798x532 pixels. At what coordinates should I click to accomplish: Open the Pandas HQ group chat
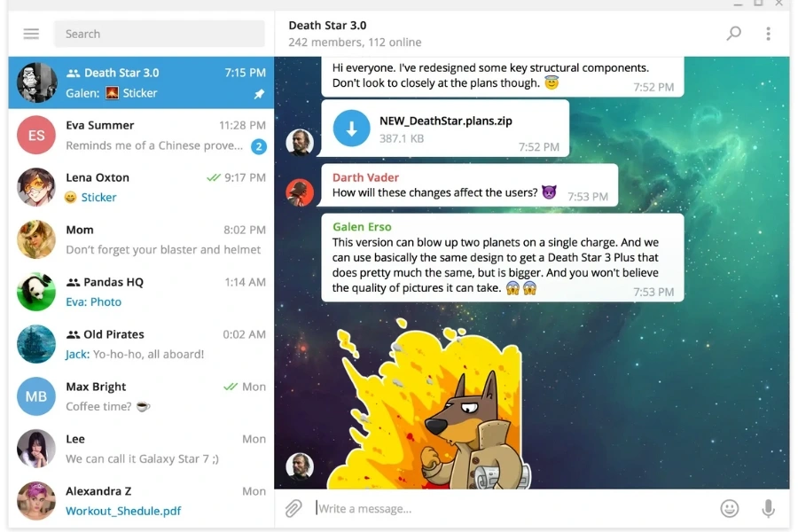tap(141, 292)
